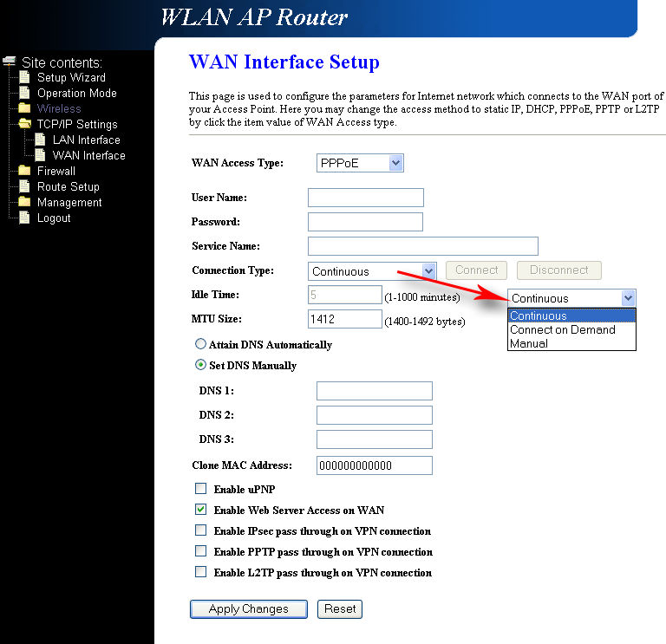Click the Logout page icon

(x=24, y=218)
